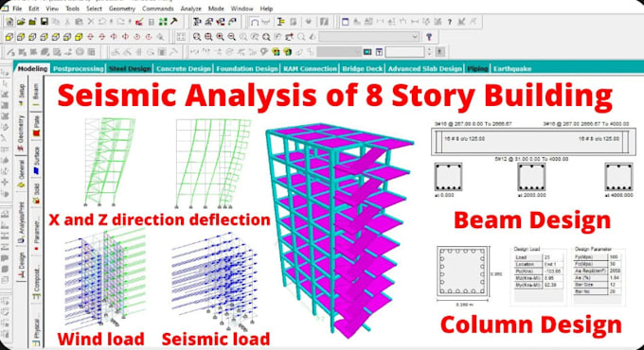
Task: Open the Plate vertical sub-page tab
Action: [x=36, y=126]
